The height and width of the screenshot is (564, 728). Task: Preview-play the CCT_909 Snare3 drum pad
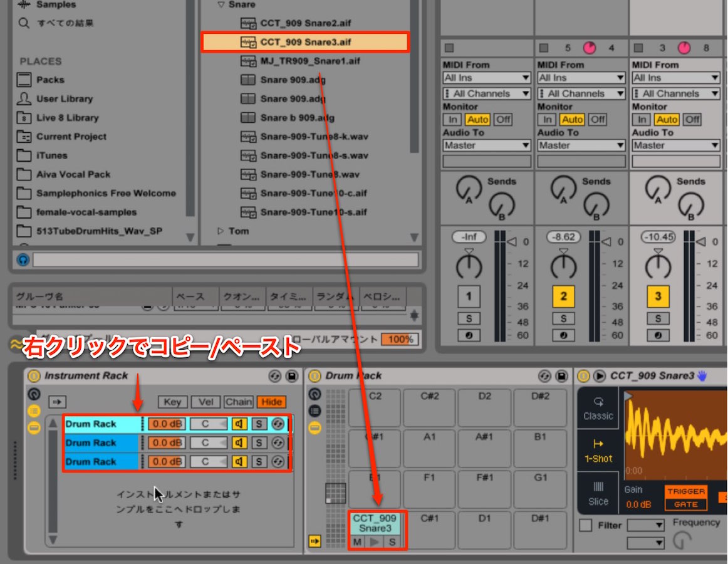(x=375, y=541)
